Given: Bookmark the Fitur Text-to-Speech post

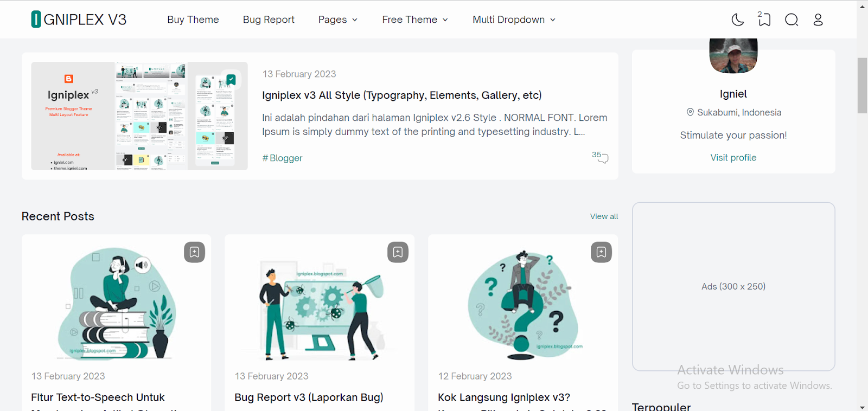Looking at the screenshot, I should click(x=194, y=252).
